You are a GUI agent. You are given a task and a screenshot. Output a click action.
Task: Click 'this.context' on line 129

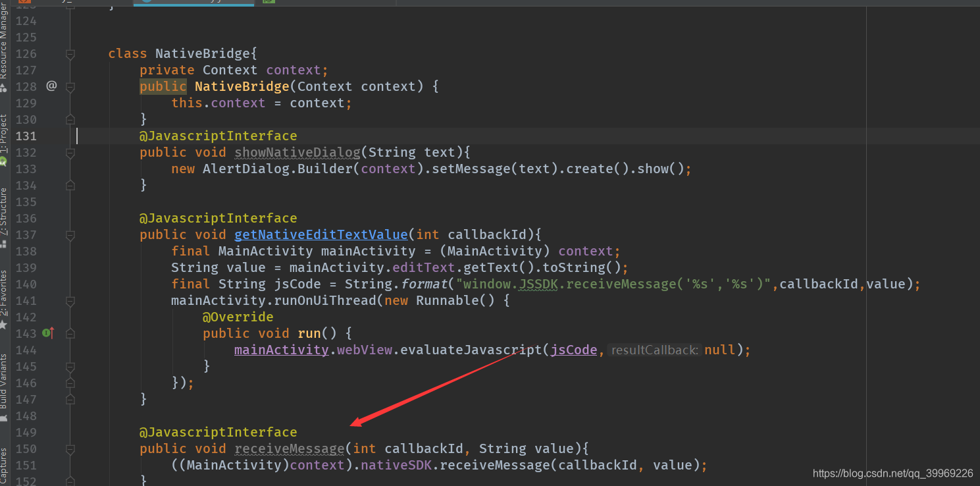(x=219, y=103)
